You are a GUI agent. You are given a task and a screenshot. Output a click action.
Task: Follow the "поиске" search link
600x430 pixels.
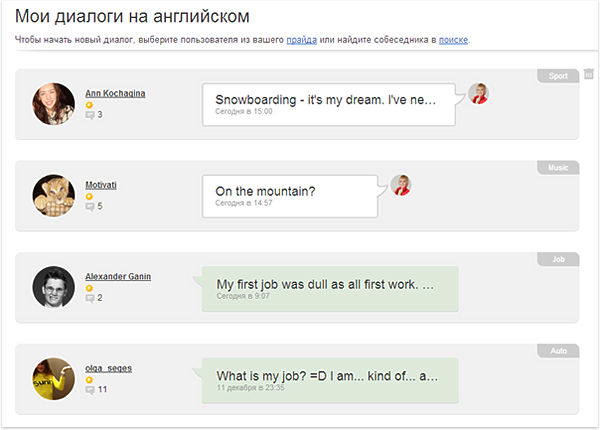(x=453, y=40)
